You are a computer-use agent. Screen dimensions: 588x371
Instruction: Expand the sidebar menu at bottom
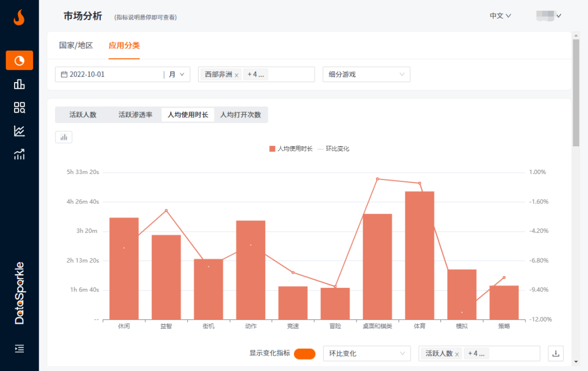tap(20, 348)
